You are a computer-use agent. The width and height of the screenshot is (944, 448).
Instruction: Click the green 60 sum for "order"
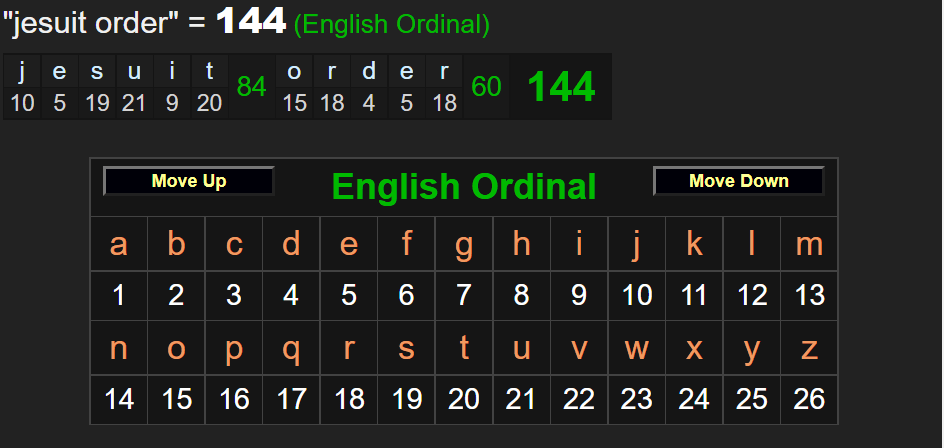486,87
